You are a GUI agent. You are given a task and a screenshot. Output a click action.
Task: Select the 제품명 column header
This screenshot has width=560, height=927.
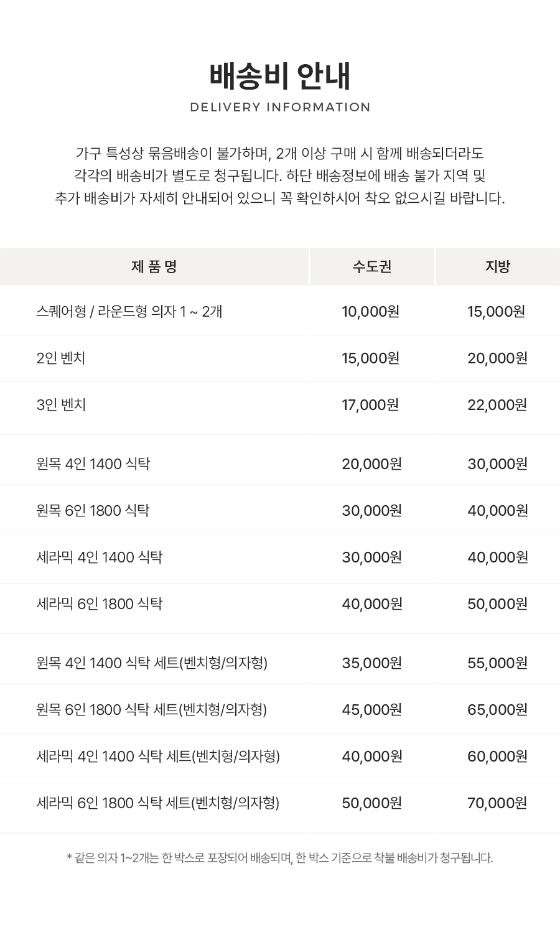click(154, 267)
